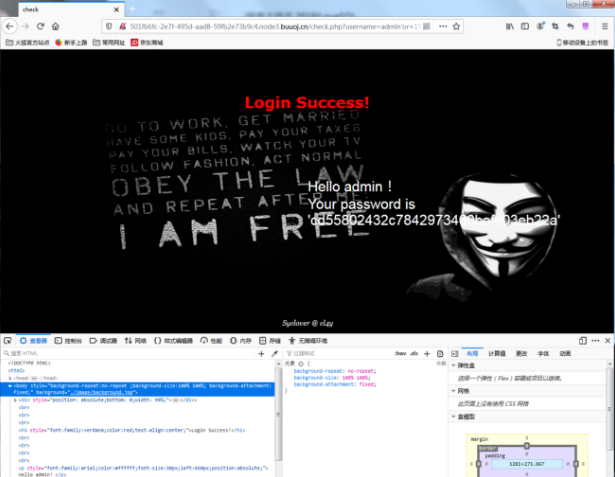
Task: Reload the current page
Action: pos(40,26)
